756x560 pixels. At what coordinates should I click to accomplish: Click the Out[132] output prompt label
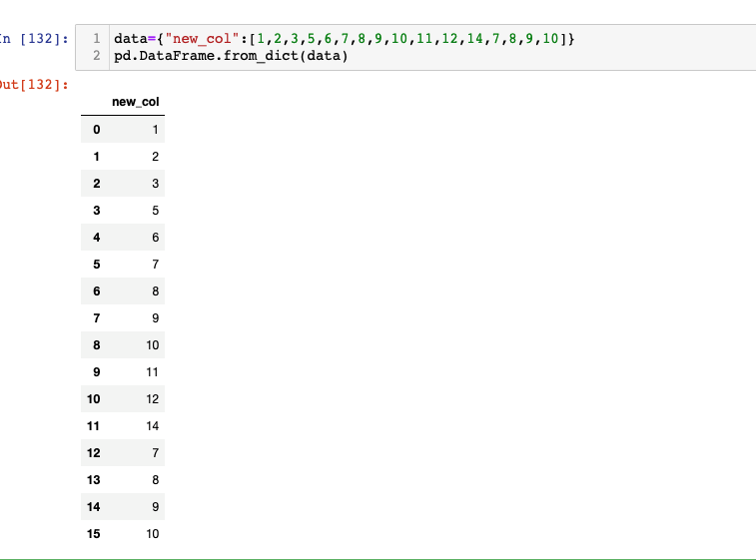(34, 85)
